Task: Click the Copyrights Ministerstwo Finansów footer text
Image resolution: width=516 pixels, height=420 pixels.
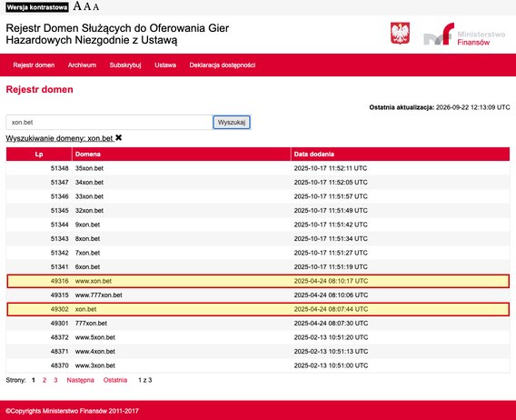Action: pos(72,411)
